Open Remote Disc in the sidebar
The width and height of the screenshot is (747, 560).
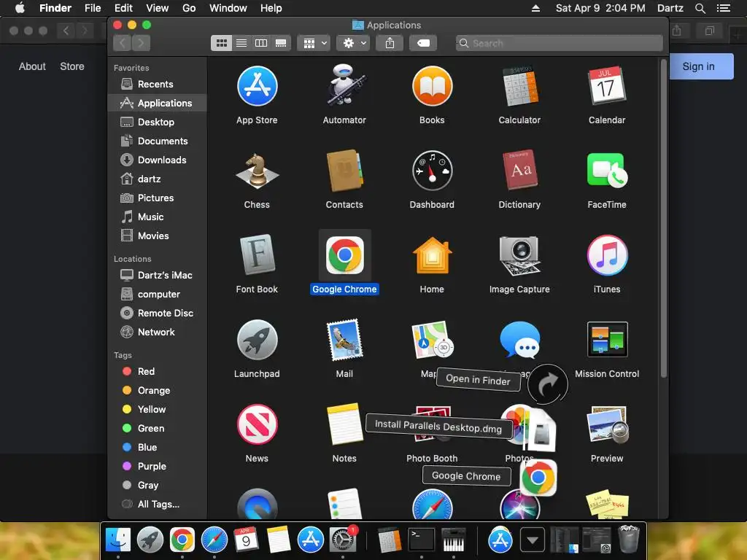coord(158,314)
